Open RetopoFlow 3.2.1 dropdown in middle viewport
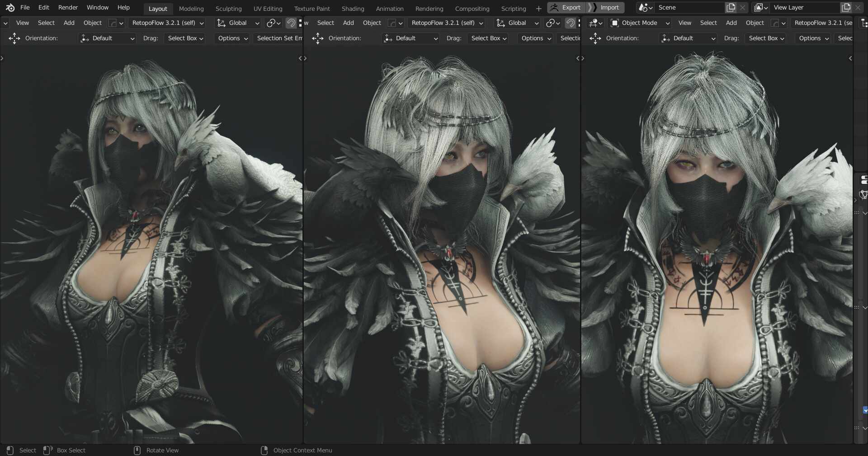This screenshot has height=456, width=868. (447, 23)
